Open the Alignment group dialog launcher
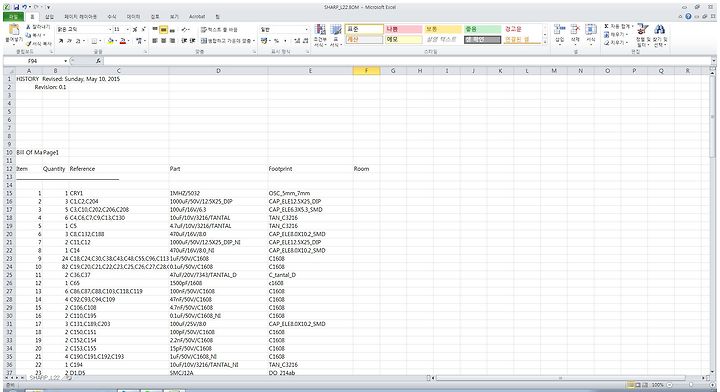Viewport: 720px width, 392px height. [x=254, y=52]
